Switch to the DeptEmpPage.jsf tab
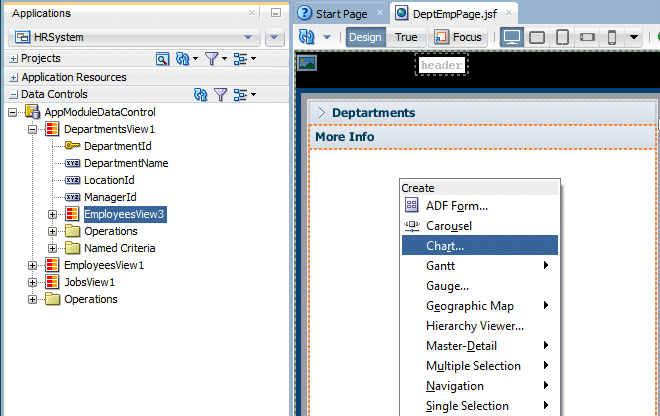Image resolution: width=660 pixels, height=416 pixels. 454,14
